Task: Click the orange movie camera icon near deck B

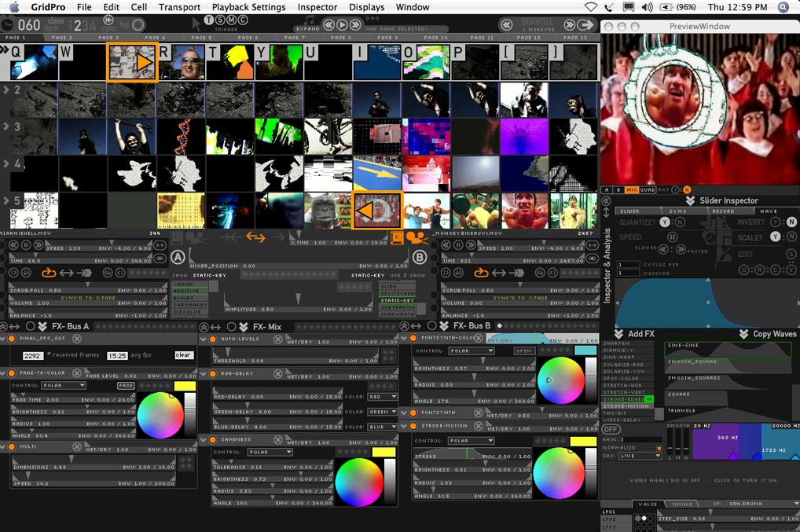Action: (415, 237)
